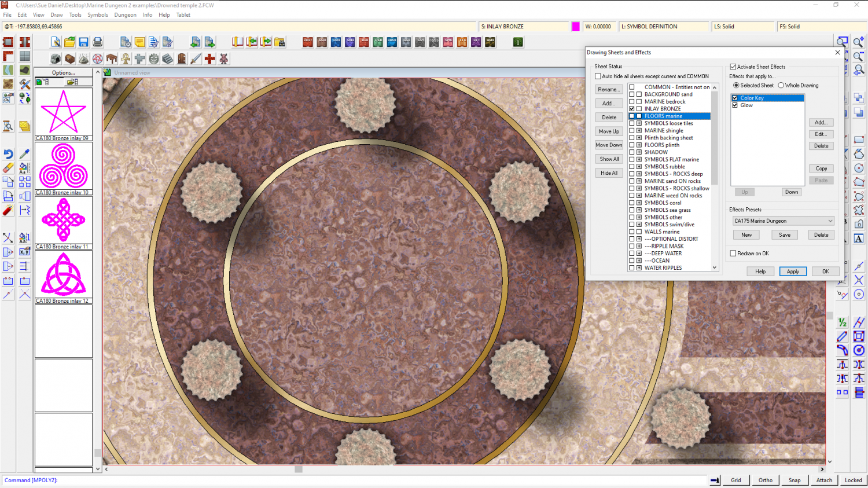
Task: Choose the Selected Sheet radio button
Action: pyautogui.click(x=736, y=85)
